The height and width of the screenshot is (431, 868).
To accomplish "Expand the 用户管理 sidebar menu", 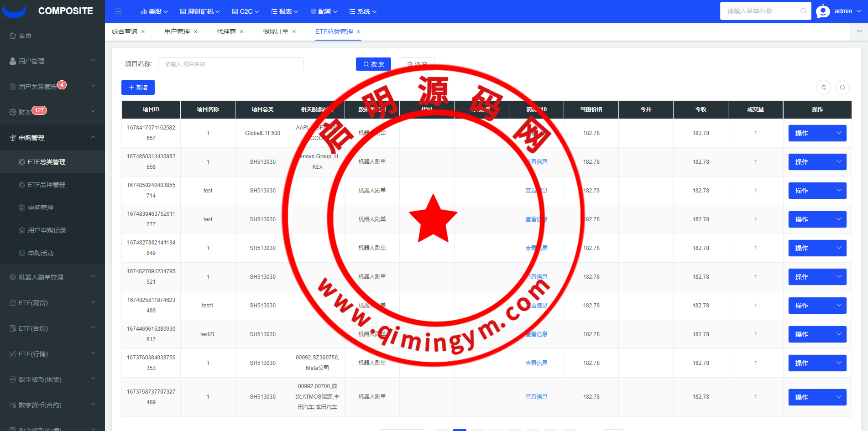I will pyautogui.click(x=52, y=61).
